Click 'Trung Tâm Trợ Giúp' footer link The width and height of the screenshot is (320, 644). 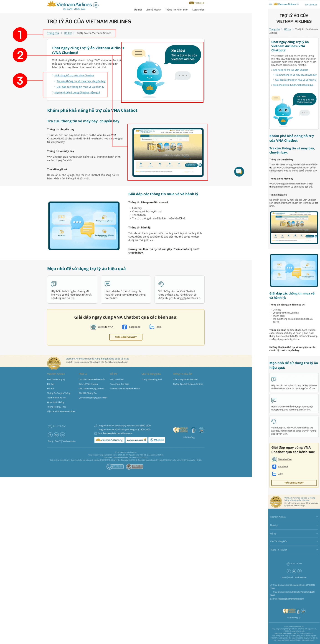point(119,384)
